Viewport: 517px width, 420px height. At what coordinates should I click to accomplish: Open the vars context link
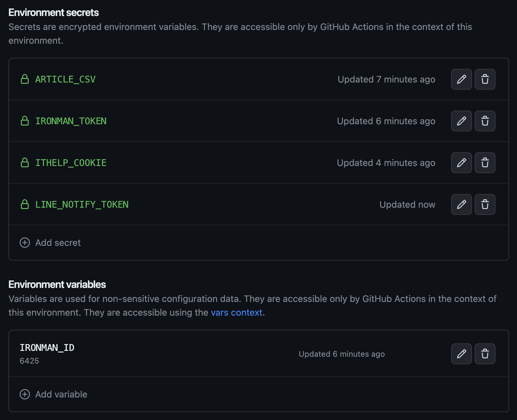(236, 312)
